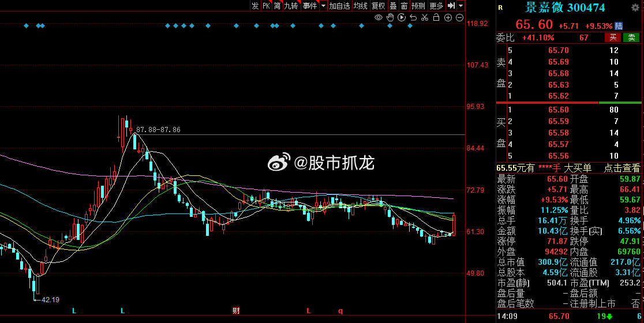644x323 pixels.
Task: Open the 更多 more menu
Action: tap(436, 5)
